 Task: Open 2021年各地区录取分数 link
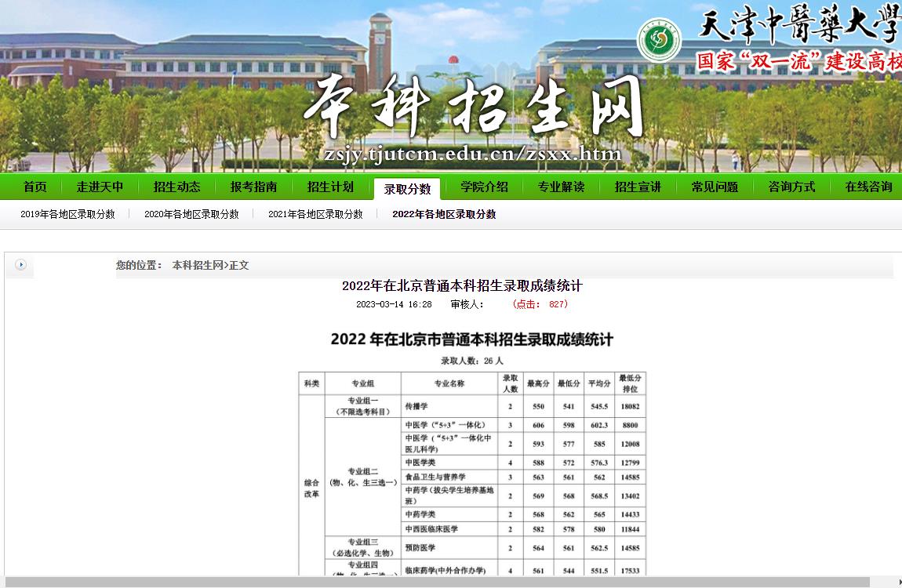pos(315,214)
